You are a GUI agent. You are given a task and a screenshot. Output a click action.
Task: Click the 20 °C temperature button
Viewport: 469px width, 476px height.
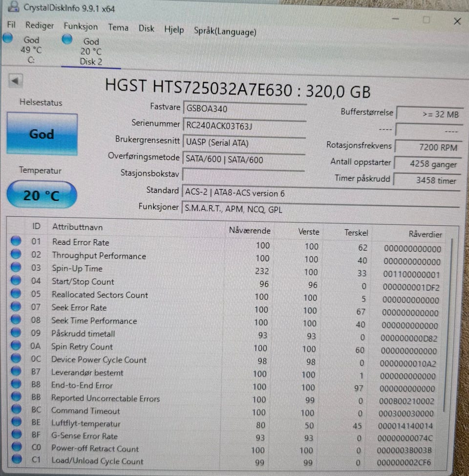tap(42, 195)
